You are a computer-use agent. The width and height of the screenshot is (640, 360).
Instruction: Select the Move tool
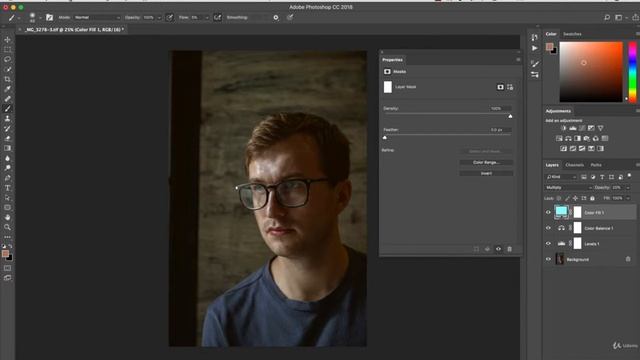7,40
